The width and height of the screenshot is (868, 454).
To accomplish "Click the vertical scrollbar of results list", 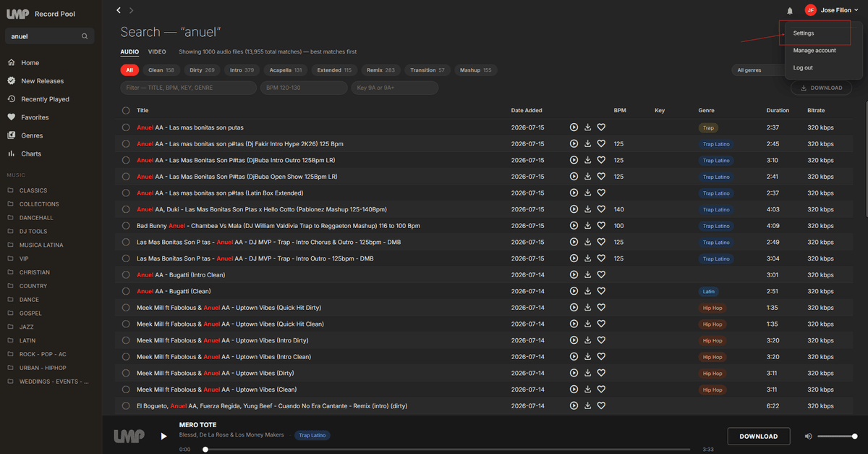I will coord(865,158).
